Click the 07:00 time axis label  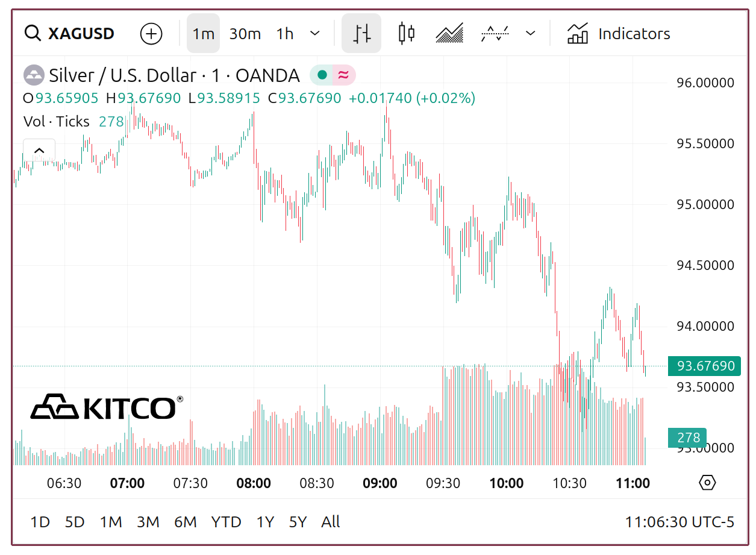tap(128, 483)
